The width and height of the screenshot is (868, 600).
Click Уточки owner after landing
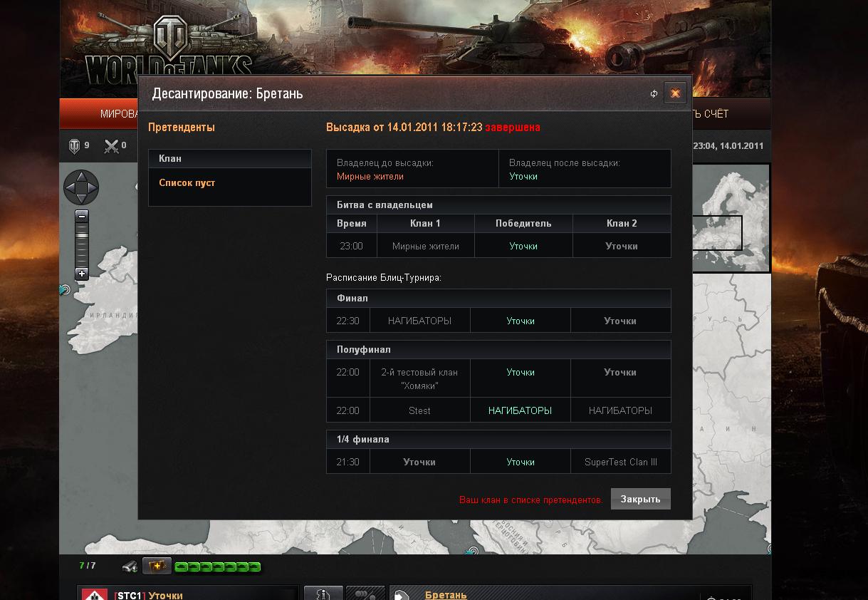pyautogui.click(x=523, y=176)
